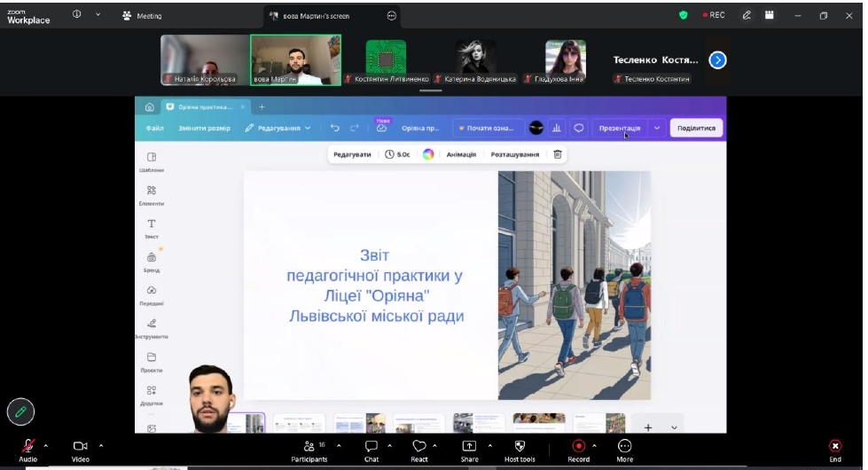This screenshot has width=868, height=470.
Task: Set slide duration 5.0с clock
Action: (397, 154)
